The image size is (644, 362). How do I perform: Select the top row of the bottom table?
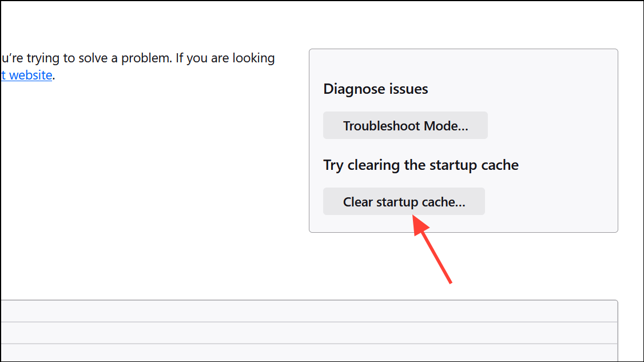point(309,311)
